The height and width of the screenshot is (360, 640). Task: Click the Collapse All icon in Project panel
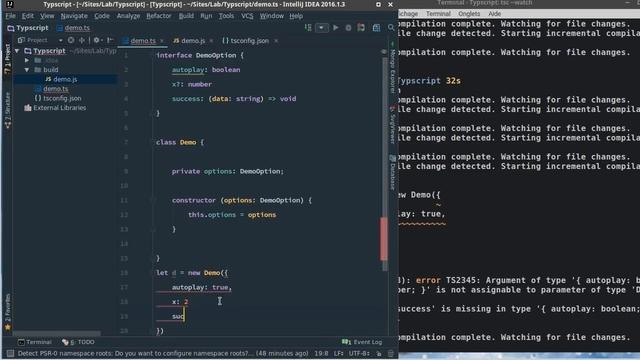tap(82, 40)
